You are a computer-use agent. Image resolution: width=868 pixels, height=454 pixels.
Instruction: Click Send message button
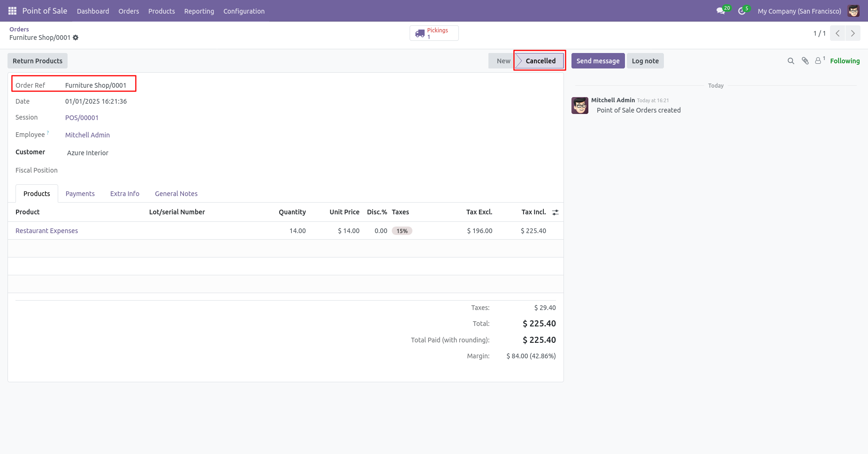click(598, 61)
